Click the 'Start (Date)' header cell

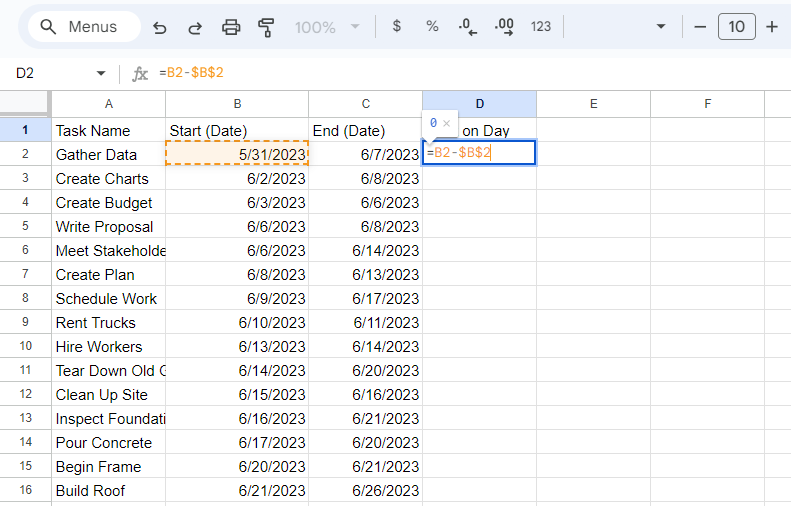(x=237, y=130)
